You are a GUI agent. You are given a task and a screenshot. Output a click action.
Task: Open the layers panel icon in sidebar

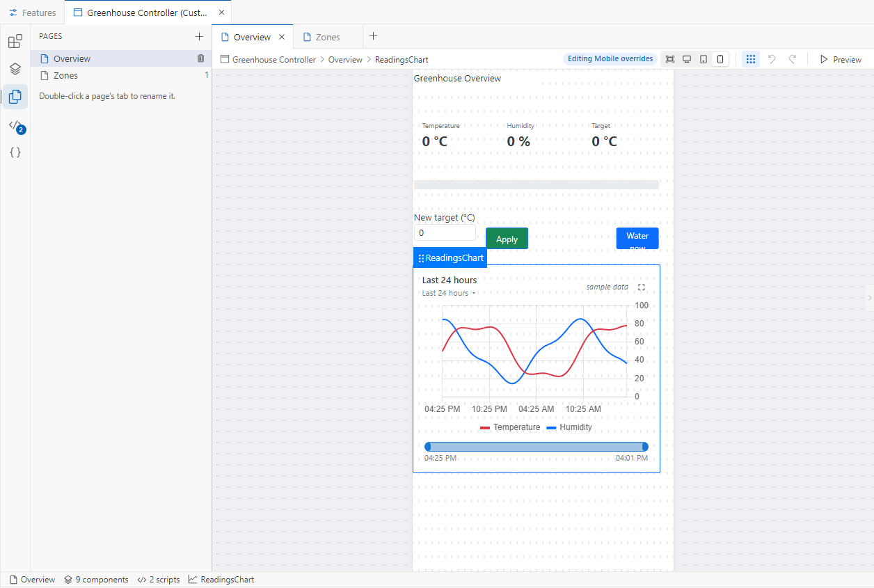coord(15,69)
